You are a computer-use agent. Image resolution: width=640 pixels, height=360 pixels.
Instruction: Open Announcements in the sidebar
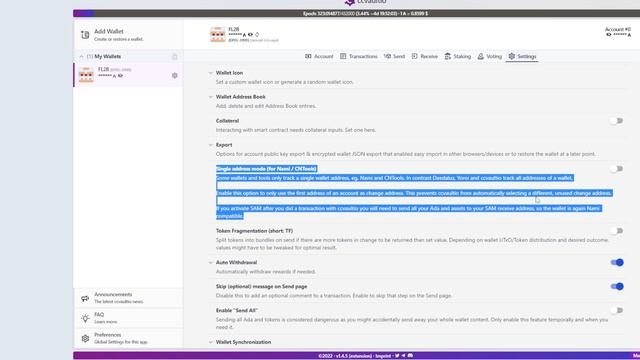click(128, 298)
